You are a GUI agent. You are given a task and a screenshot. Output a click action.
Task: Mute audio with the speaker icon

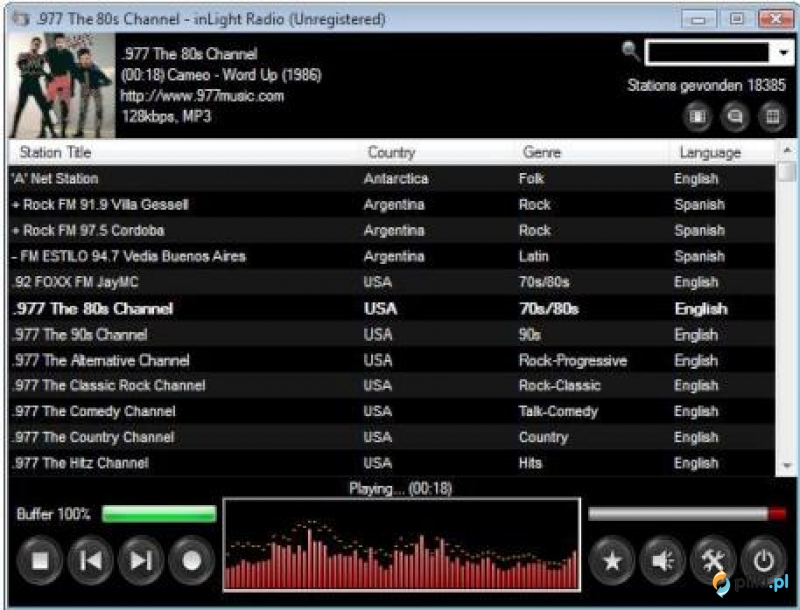click(x=662, y=561)
